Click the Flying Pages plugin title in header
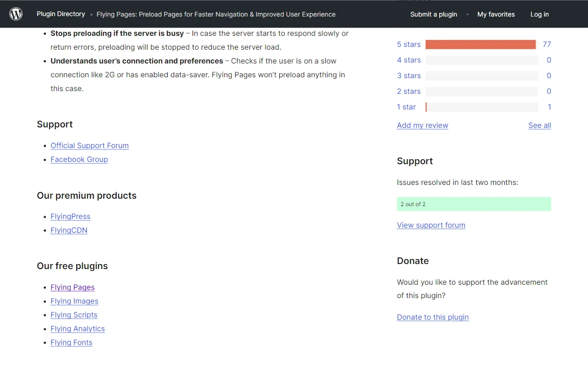Image resolution: width=588 pixels, height=368 pixels. tap(216, 14)
